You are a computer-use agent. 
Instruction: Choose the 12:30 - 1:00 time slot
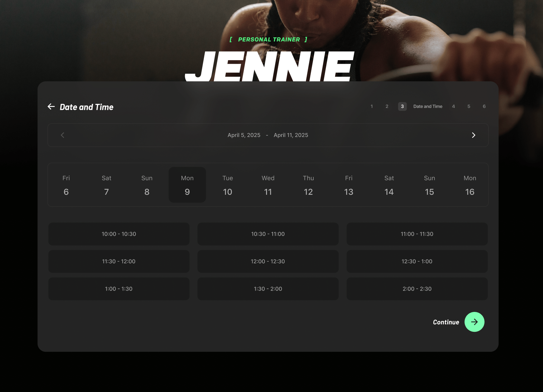click(x=417, y=261)
